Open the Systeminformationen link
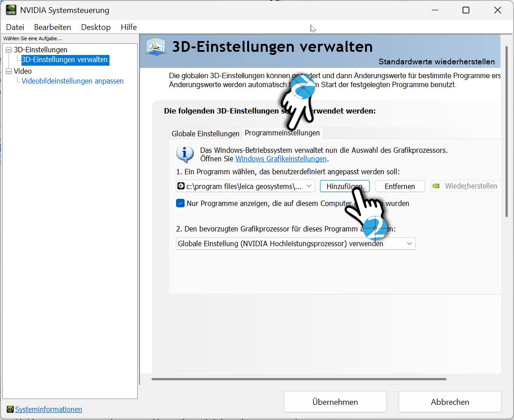Viewport: 514px width, 420px height. [x=49, y=409]
